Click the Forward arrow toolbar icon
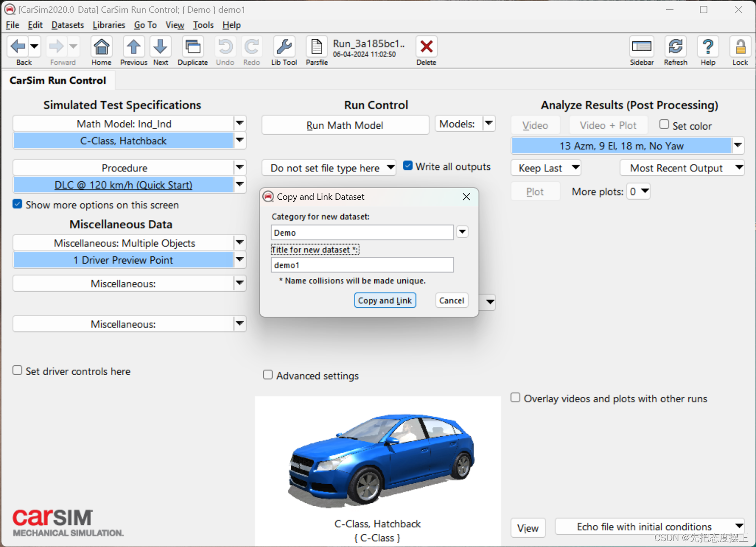 pos(56,47)
